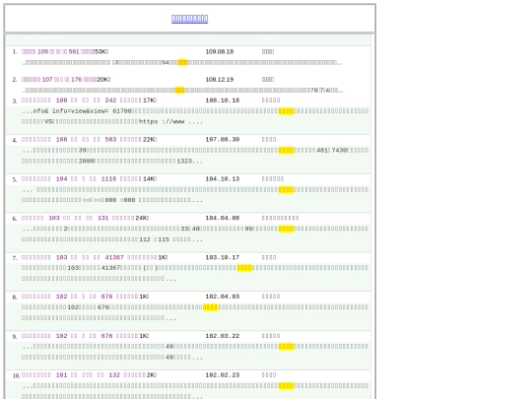Click the yellow highlighted keyword in result 1 snippet
The height and width of the screenshot is (399, 532).
pos(182,62)
